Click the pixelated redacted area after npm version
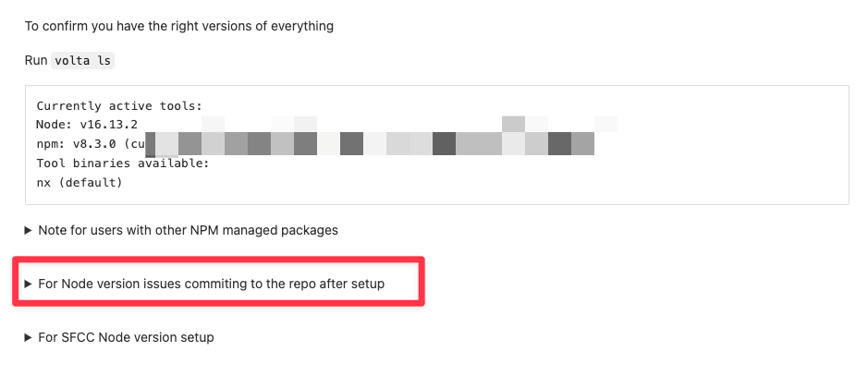This screenshot has height=388, width=868. (x=370, y=143)
